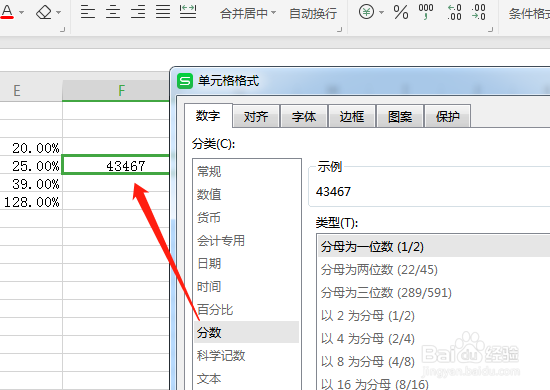Toggle 自动换行 wrap text
The width and height of the screenshot is (550, 390).
coord(313,13)
